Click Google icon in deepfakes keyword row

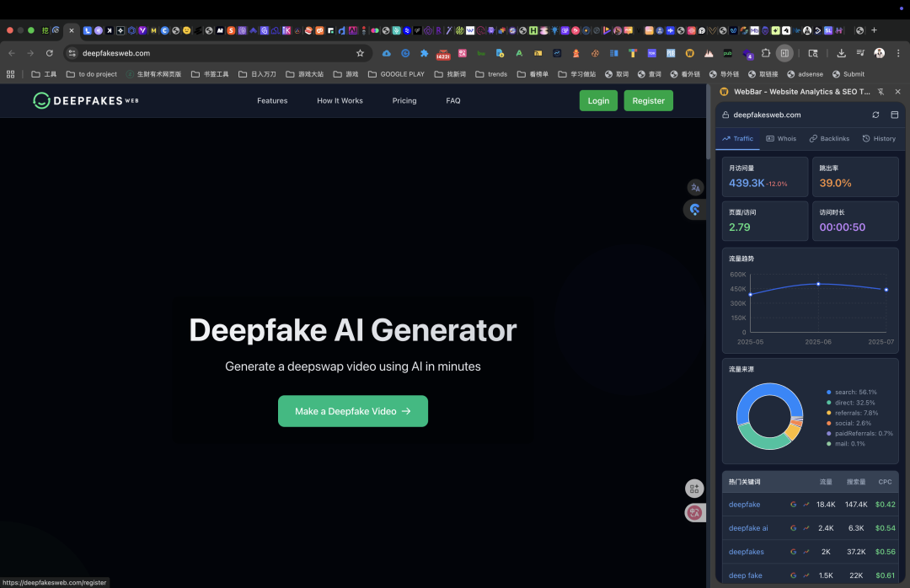[794, 552]
